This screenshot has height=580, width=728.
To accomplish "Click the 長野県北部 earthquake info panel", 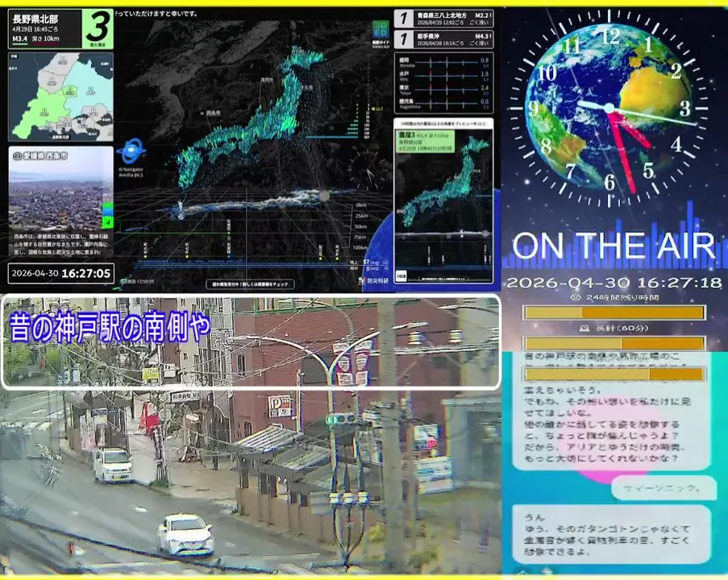I will pos(60,29).
